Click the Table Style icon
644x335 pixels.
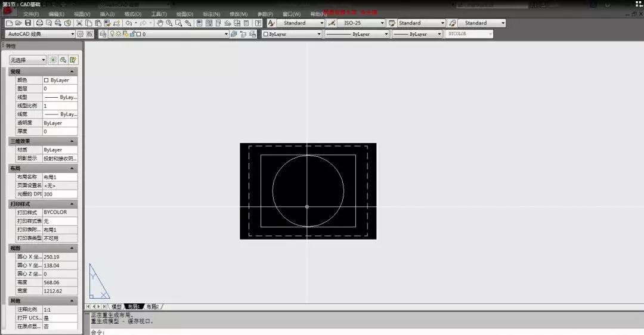click(392, 23)
